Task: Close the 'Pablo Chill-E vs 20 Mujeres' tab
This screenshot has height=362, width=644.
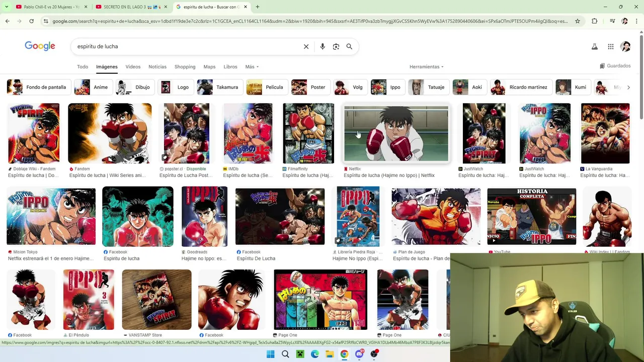Action: point(86,7)
